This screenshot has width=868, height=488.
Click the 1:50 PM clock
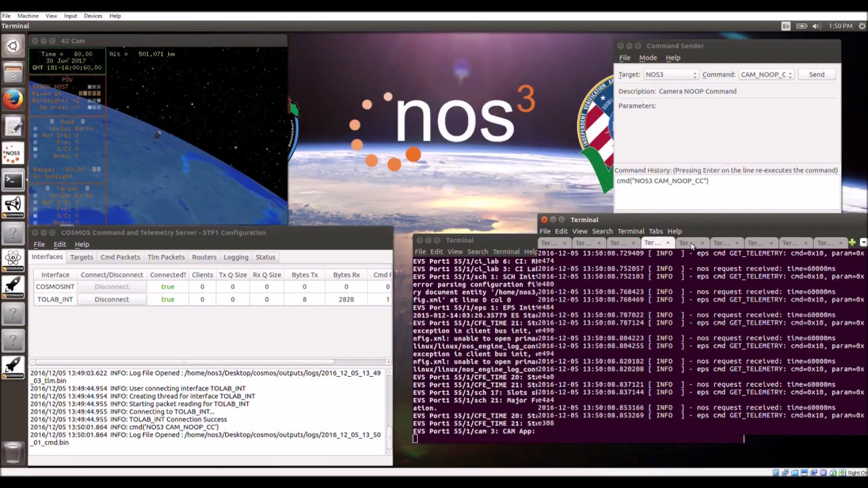click(x=840, y=26)
